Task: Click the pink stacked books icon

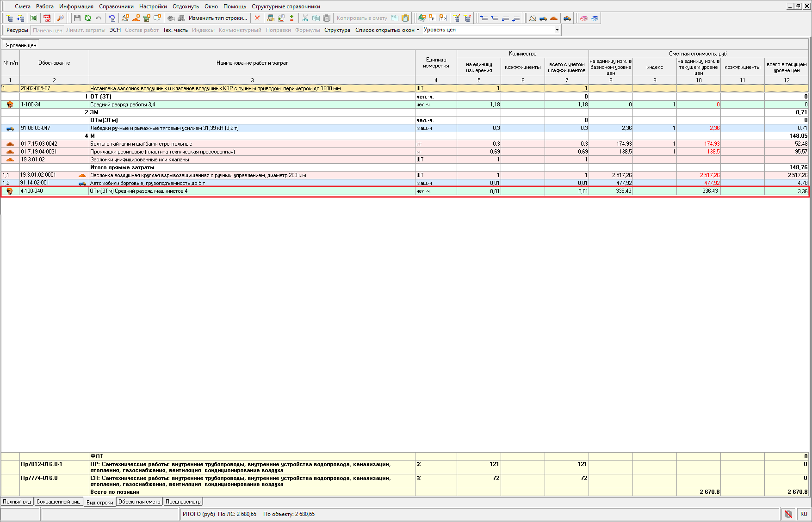Action: (584, 18)
